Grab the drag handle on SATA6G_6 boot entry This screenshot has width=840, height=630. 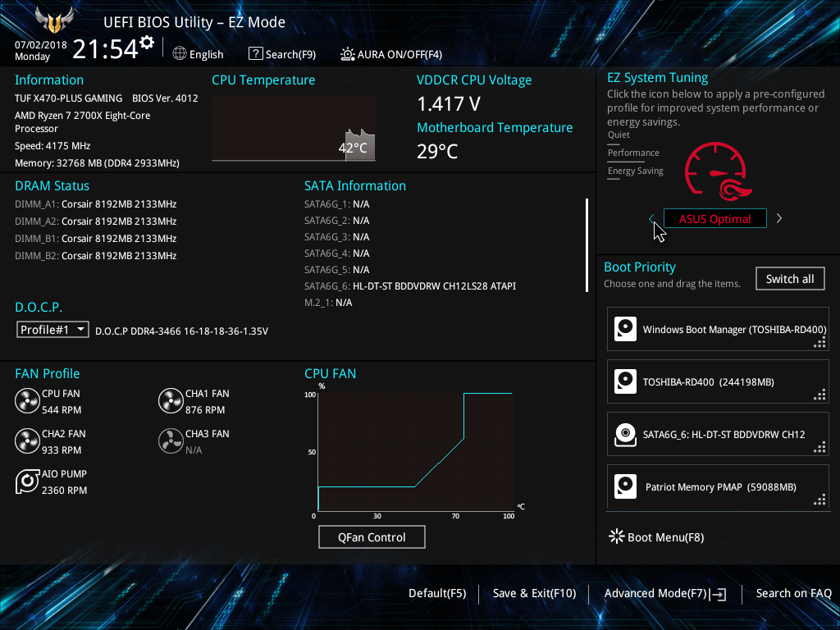pyautogui.click(x=819, y=448)
